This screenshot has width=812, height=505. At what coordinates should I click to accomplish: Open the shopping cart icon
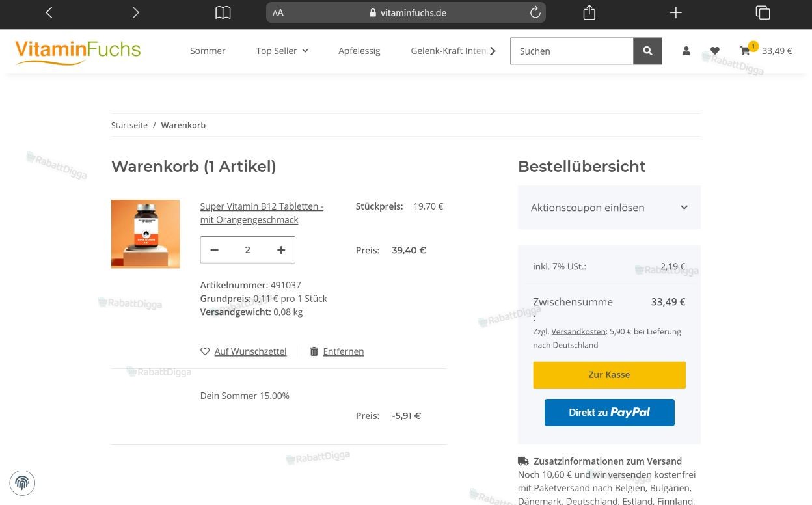[x=745, y=51]
